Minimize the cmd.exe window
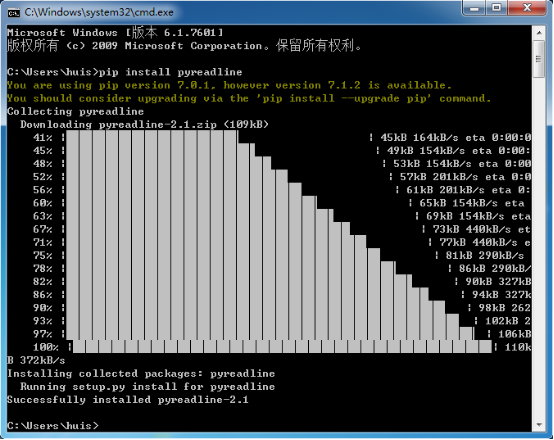The height and width of the screenshot is (440, 554). [x=475, y=8]
